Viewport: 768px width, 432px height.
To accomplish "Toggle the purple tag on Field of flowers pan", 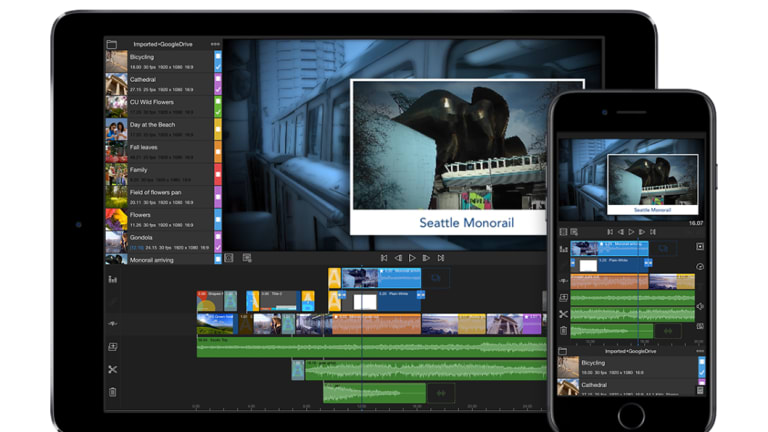I will [218, 196].
